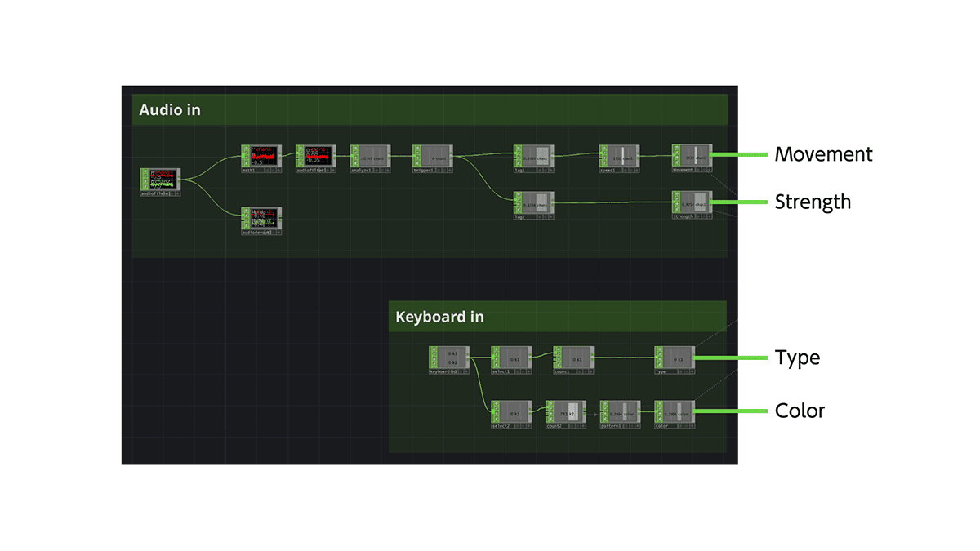The height and width of the screenshot is (551, 980).
Task: Select the select2 node
Action: point(511,413)
